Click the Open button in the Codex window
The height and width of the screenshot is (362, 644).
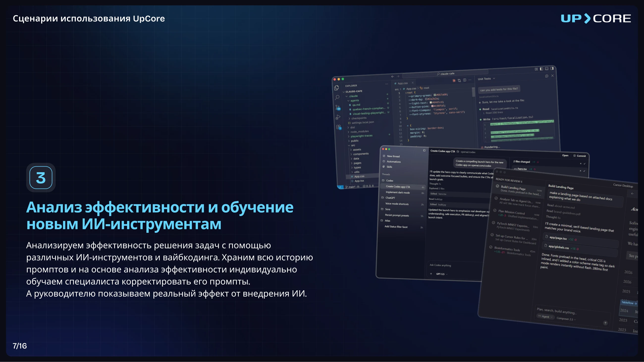click(565, 155)
